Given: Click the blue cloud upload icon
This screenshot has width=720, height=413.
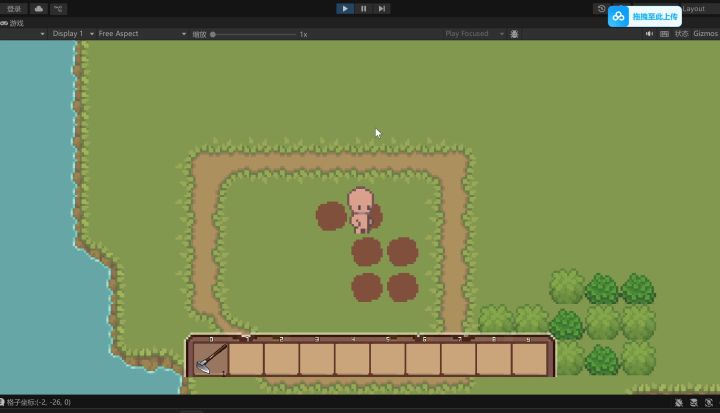Looking at the screenshot, I should point(619,17).
